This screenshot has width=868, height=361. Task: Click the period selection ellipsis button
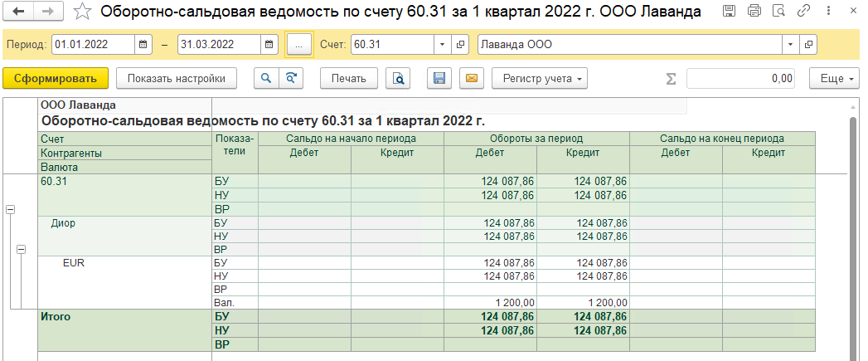tap(298, 45)
